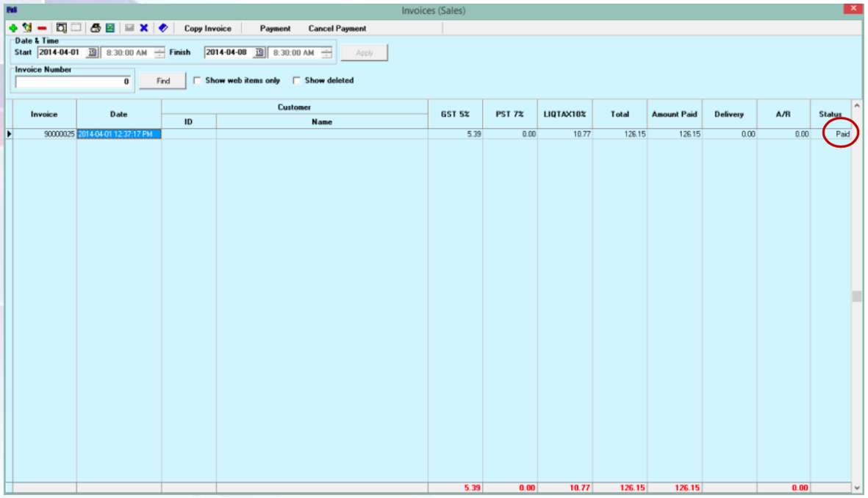The image size is (868, 498).
Task: Click the Finish time spinner arrows
Action: pos(326,53)
